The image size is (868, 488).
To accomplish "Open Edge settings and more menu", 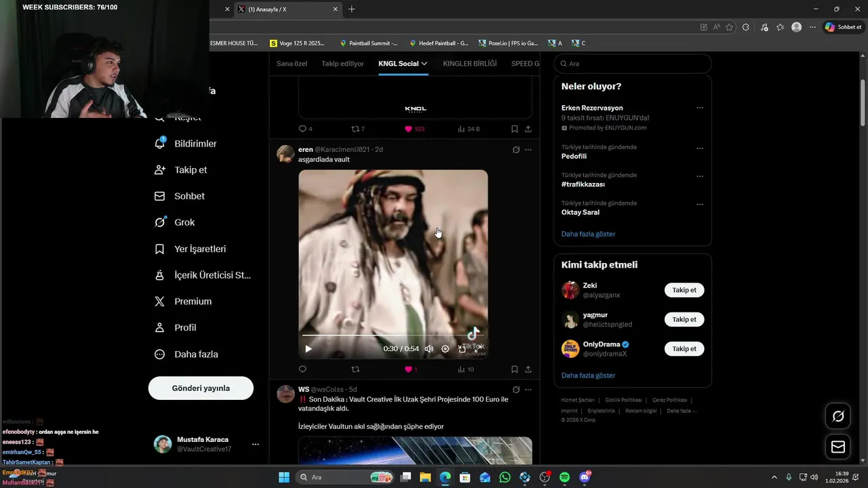I will 813,27.
